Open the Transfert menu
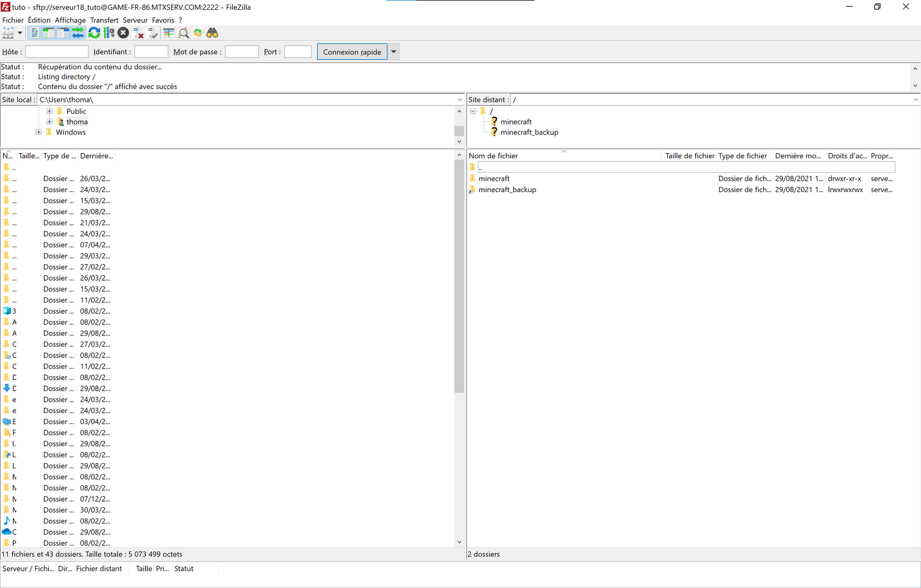Viewport: 921px width, 588px height. (104, 20)
